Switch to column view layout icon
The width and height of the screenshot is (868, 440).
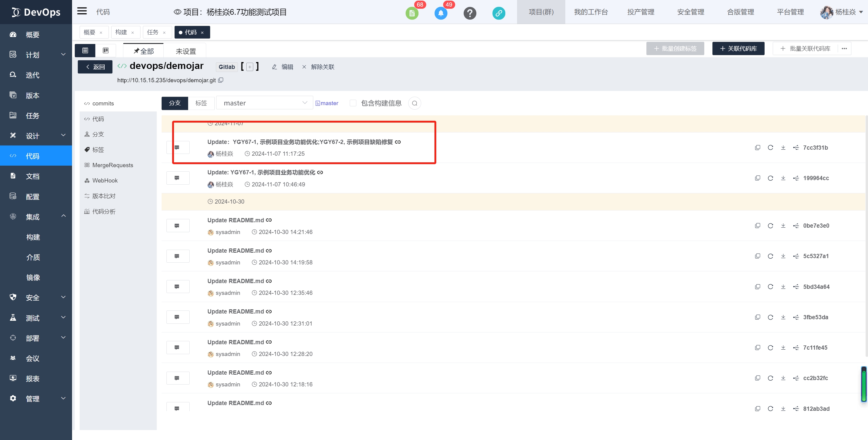(x=106, y=51)
